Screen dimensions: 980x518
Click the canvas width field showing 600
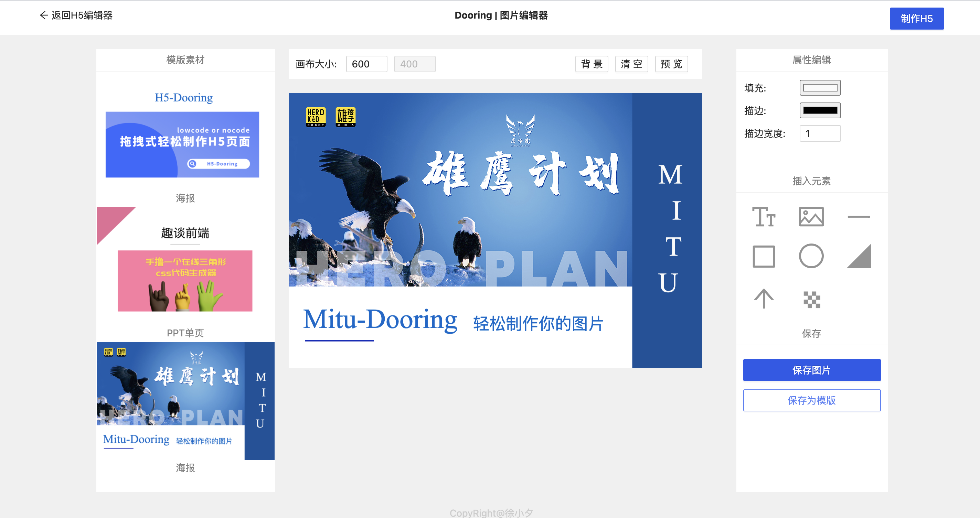click(366, 64)
